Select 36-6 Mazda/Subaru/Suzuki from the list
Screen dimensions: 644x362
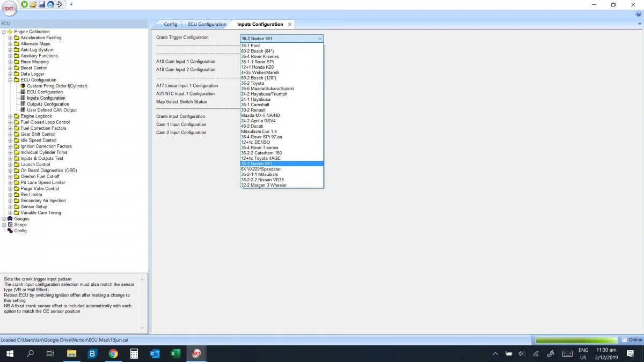[266, 88]
